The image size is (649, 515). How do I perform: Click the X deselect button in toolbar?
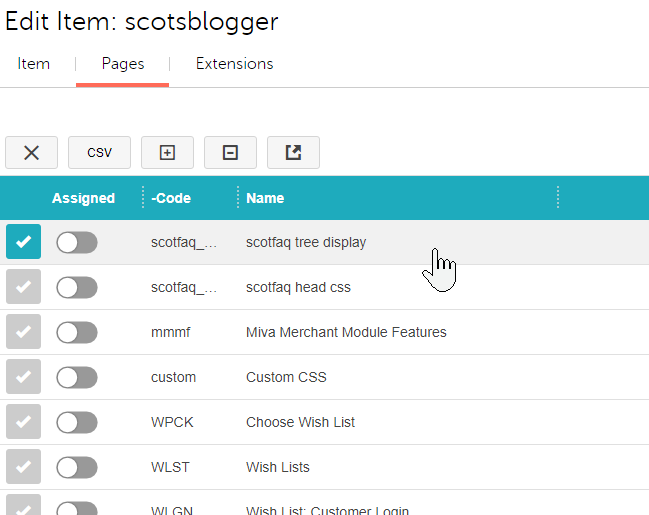[31, 152]
